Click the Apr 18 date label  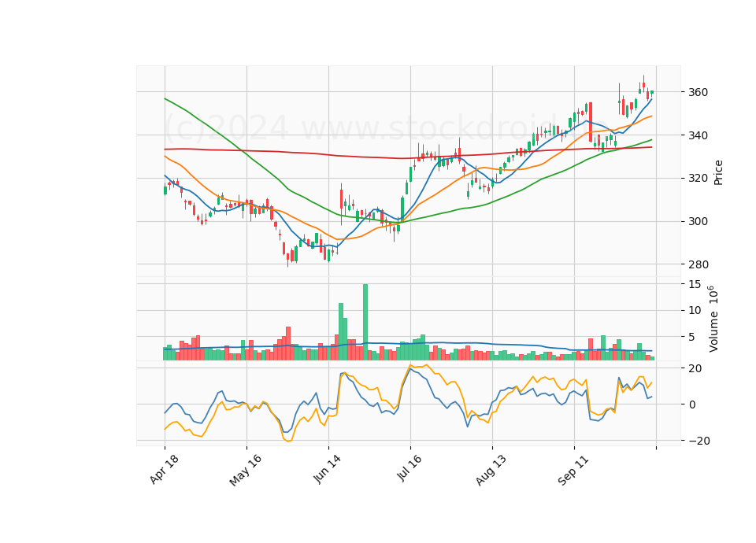click(x=165, y=469)
